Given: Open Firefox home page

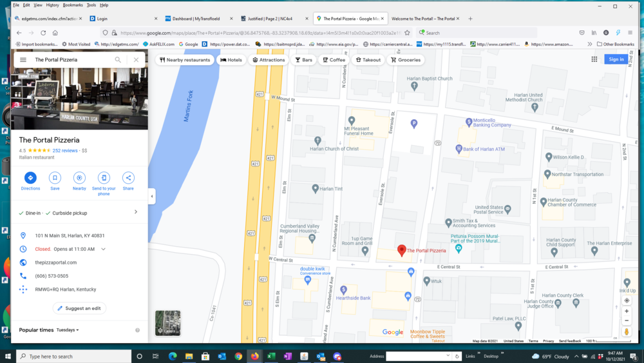Looking at the screenshot, I should tap(55, 33).
